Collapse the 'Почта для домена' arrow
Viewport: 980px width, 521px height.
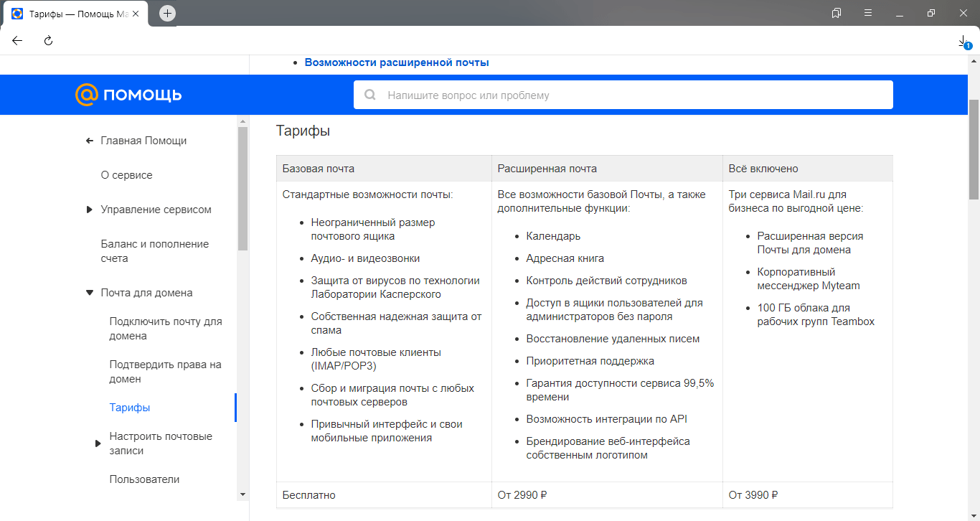click(90, 293)
